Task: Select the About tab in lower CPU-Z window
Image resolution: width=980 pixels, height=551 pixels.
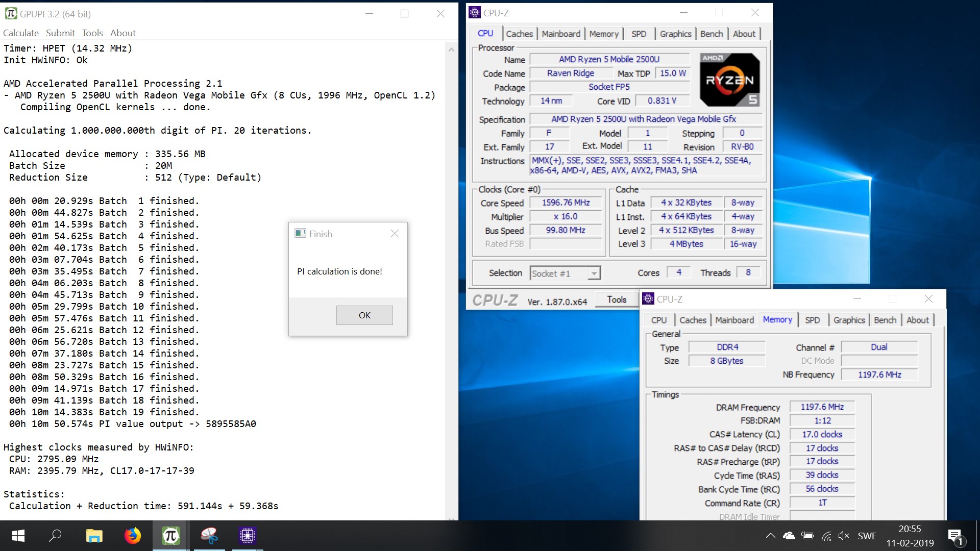Action: 918,320
